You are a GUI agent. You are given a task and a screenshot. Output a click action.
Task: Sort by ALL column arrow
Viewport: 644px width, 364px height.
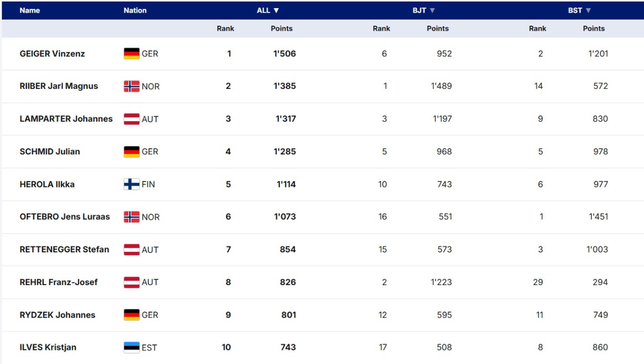276,10
